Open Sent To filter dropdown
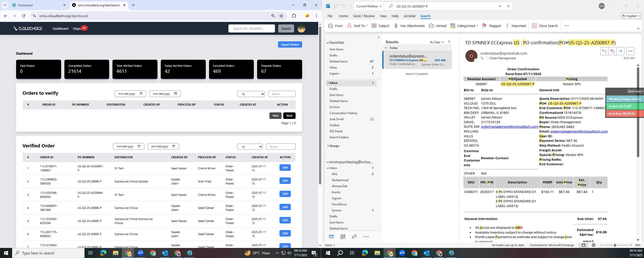 [x=357, y=26]
